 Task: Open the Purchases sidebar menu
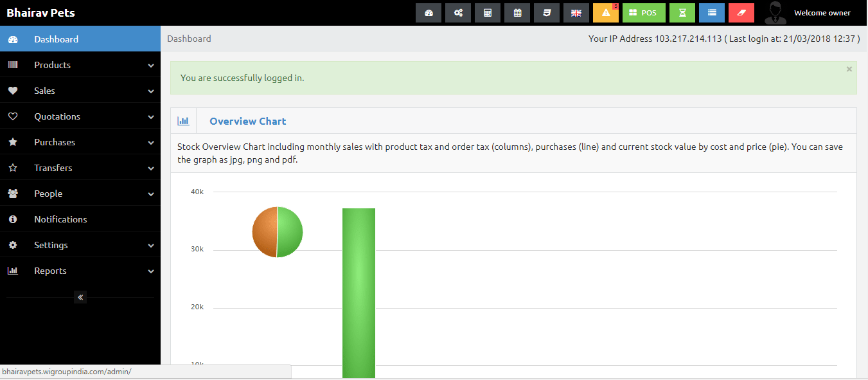80,141
